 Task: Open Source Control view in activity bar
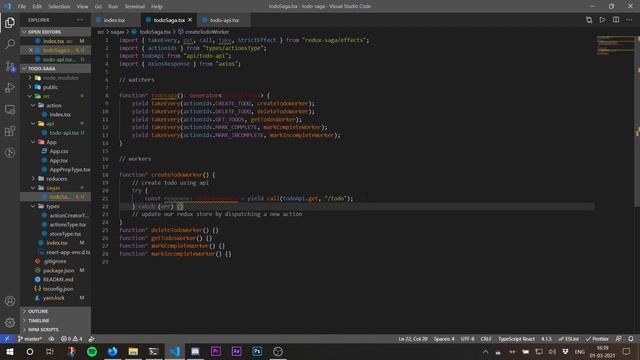coord(10,66)
